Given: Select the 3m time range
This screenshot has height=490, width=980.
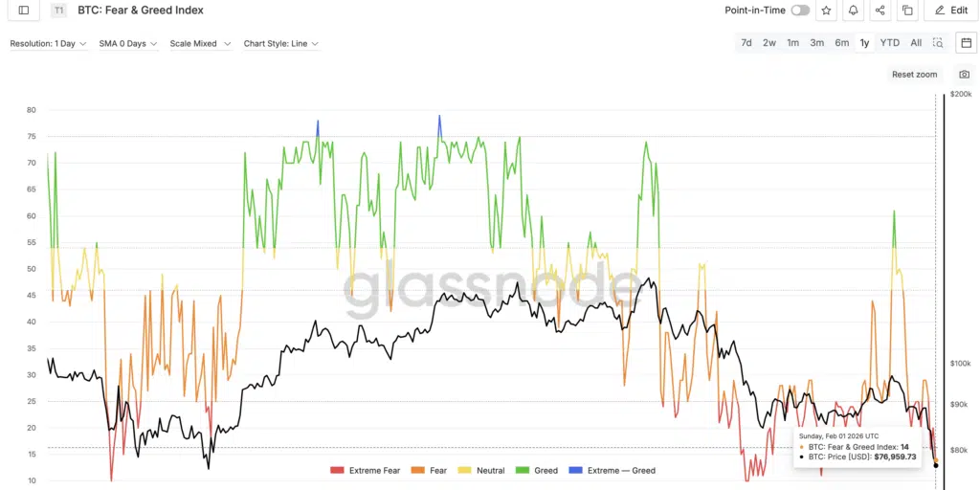Looking at the screenshot, I should 817,43.
